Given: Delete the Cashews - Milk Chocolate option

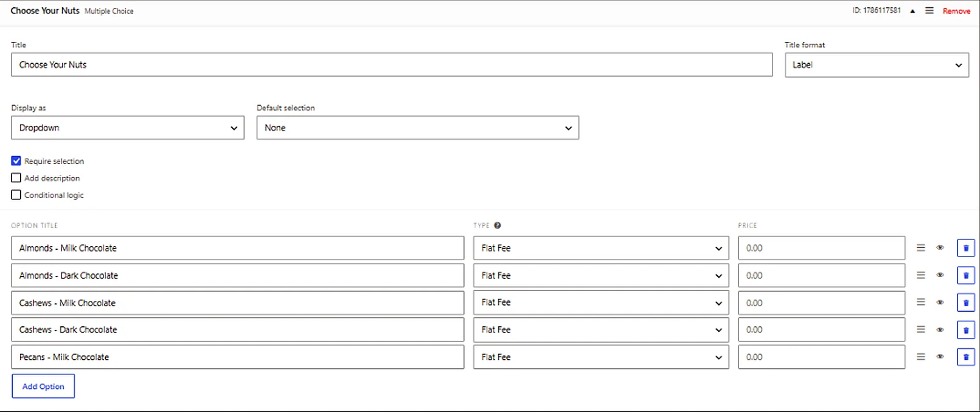Looking at the screenshot, I should (x=966, y=303).
